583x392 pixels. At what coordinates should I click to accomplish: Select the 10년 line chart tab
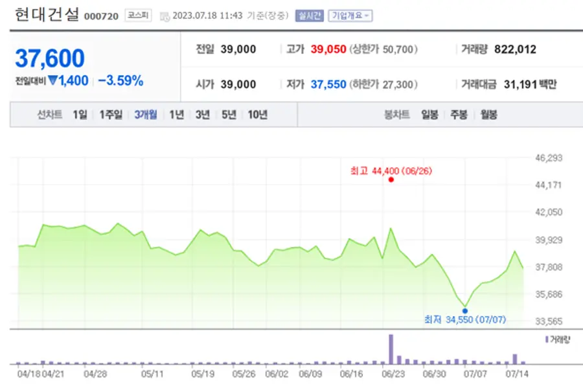coord(257,115)
